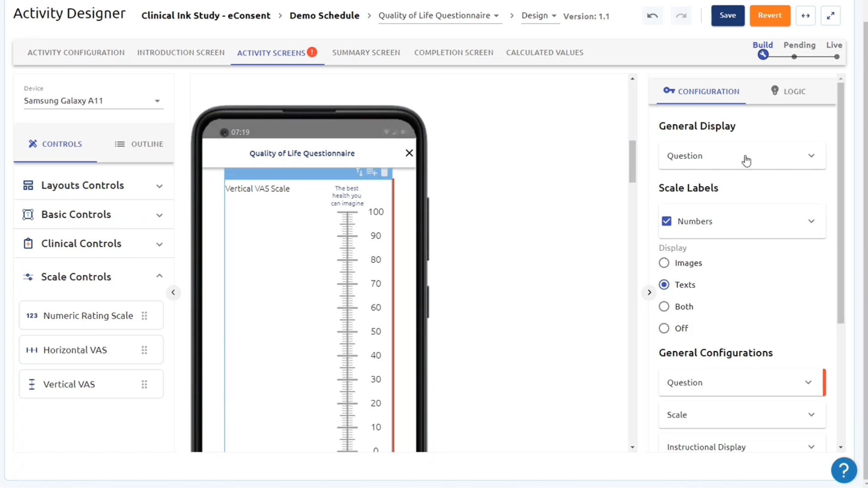Image resolution: width=868 pixels, height=488 pixels.
Task: Click the undo arrow icon
Action: (x=652, y=16)
